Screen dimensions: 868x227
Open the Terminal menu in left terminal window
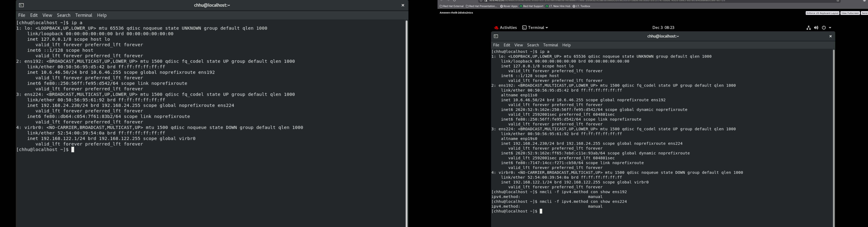click(x=83, y=15)
